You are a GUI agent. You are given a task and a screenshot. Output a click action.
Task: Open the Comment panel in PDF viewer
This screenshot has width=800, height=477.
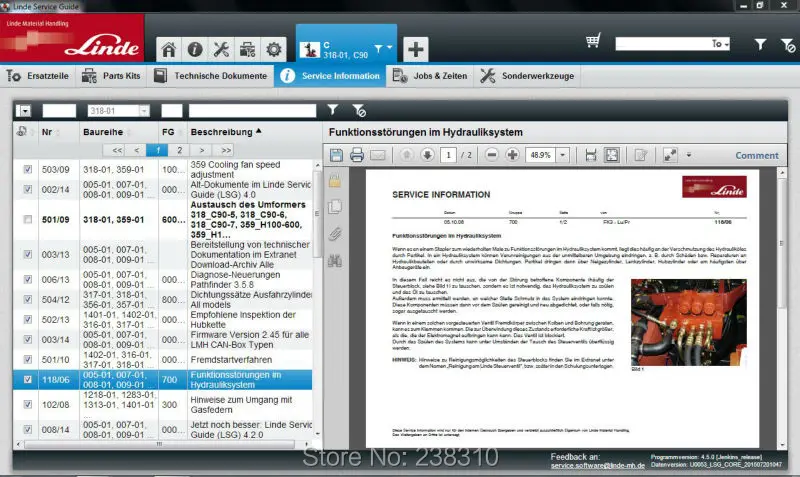pyautogui.click(x=757, y=156)
